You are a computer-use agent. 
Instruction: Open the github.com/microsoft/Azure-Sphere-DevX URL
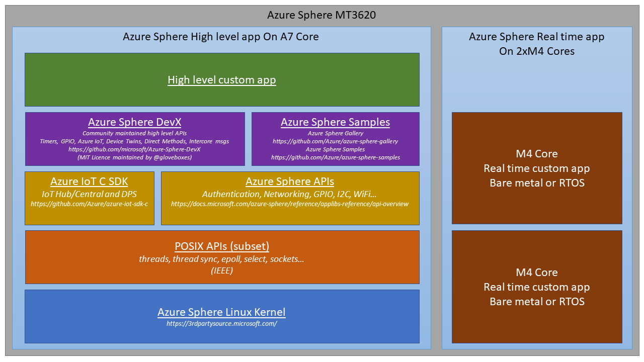click(134, 149)
